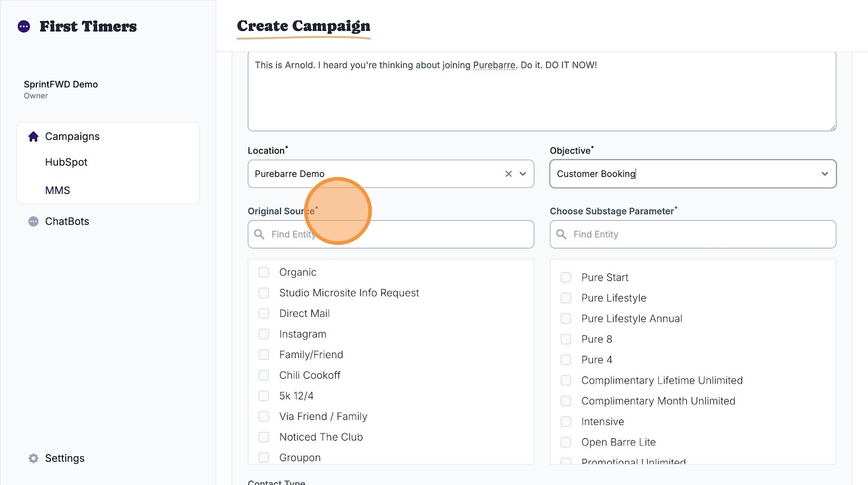The image size is (868, 485).
Task: Select the Complimentary Month Unlimited checkbox
Action: [x=566, y=401]
